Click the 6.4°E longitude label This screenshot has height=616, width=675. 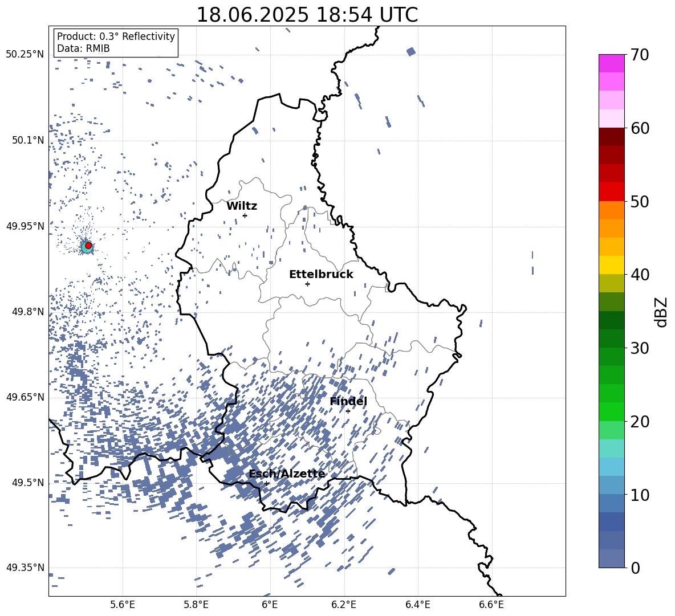pyautogui.click(x=417, y=605)
